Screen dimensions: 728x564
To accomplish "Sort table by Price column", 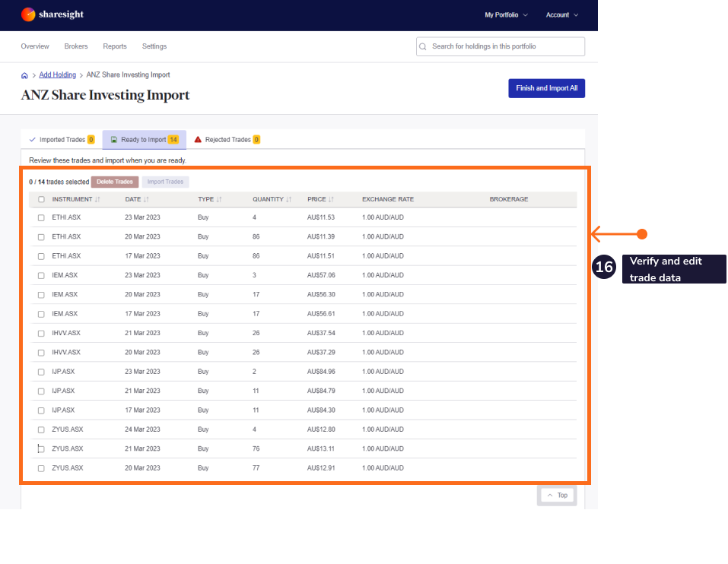I will click(331, 199).
